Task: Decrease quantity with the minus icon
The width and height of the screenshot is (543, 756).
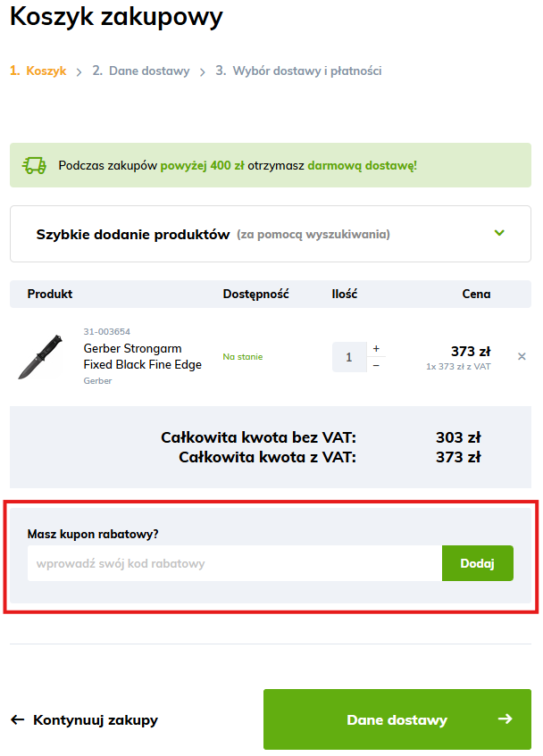Action: coord(376,366)
